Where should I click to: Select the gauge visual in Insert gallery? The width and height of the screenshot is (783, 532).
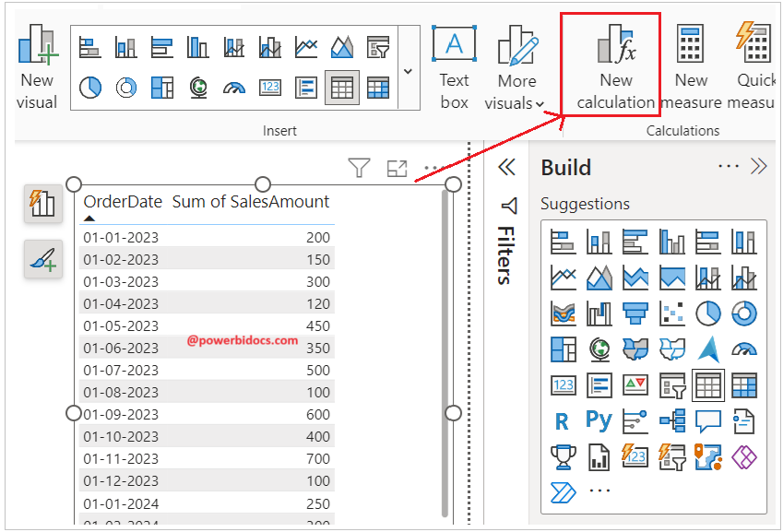coord(232,86)
